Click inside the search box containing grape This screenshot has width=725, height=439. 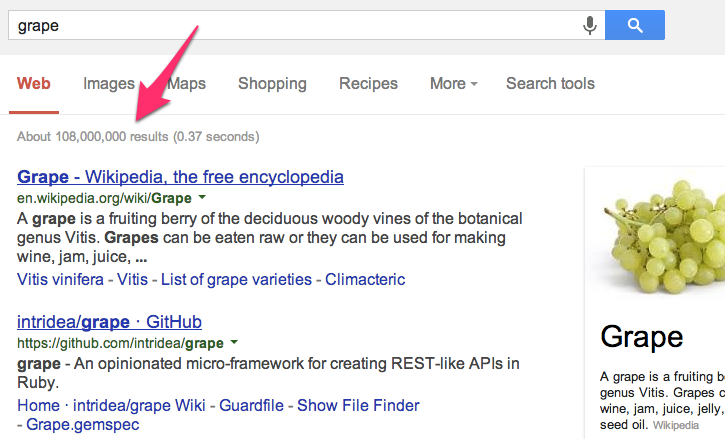click(x=296, y=25)
